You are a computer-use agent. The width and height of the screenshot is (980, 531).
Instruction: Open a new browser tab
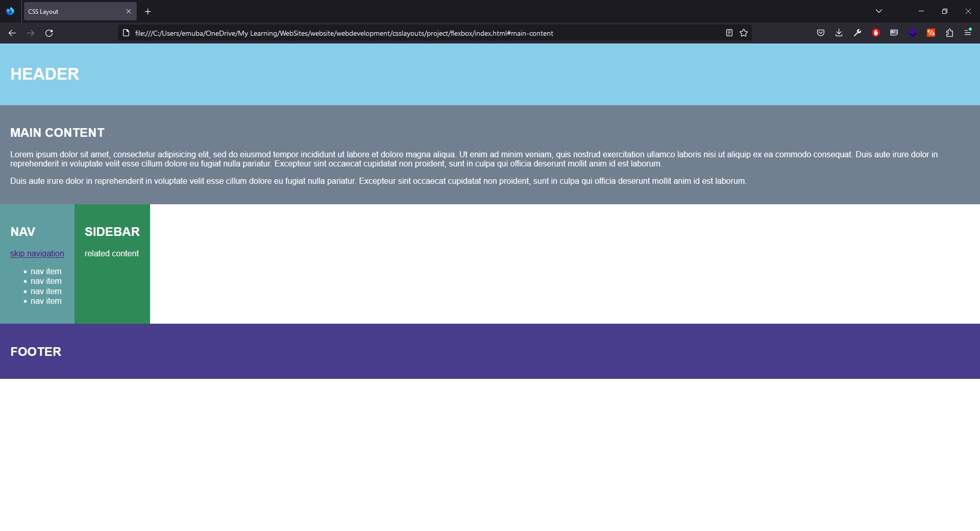(x=148, y=11)
